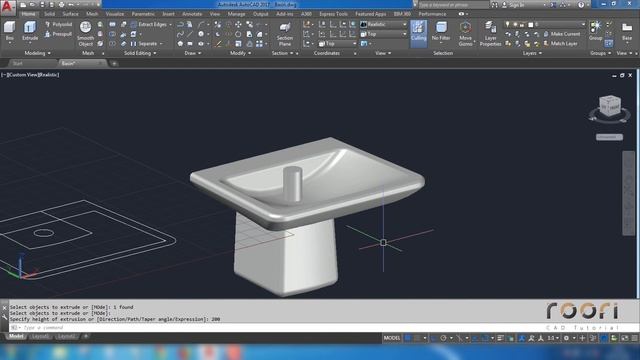This screenshot has height=360, width=640.
Task: Open the Extract Edges dropdown arrow
Action: pyautogui.click(x=170, y=25)
